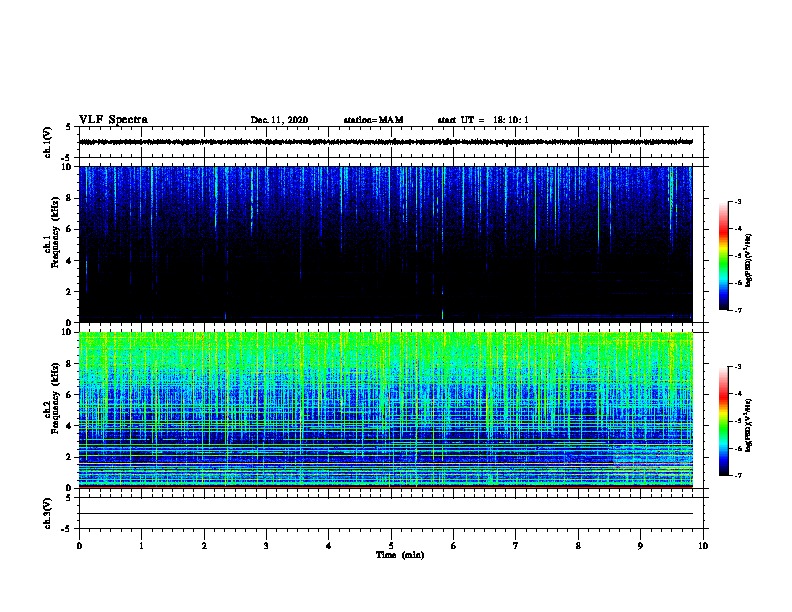Click the "6" kHz tick on ch.1 spectrogram axis
This screenshot has width=792, height=612.
tap(70, 229)
